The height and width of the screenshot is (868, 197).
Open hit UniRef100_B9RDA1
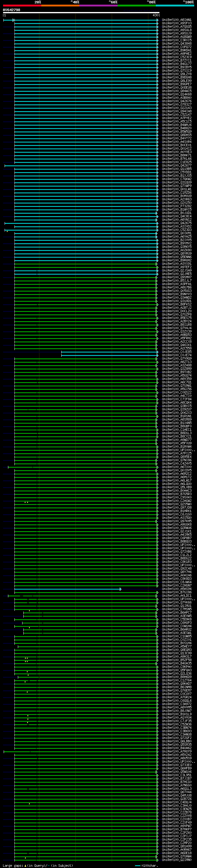(x=176, y=50)
